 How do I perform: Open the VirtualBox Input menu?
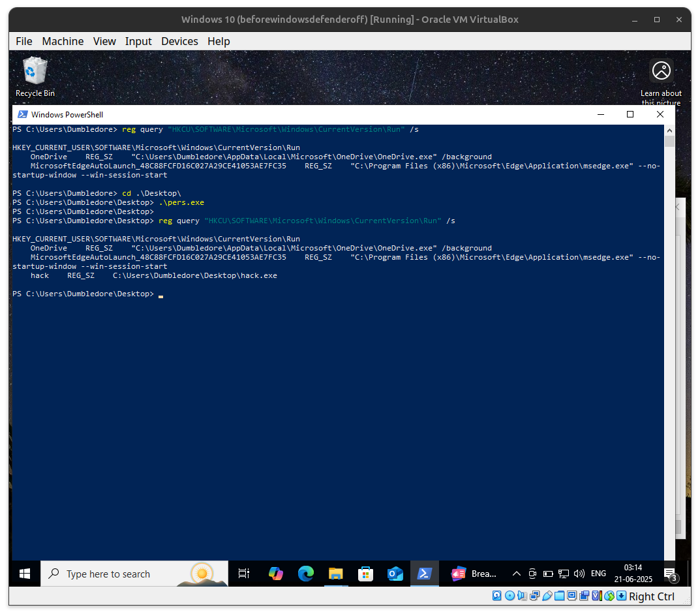[138, 41]
